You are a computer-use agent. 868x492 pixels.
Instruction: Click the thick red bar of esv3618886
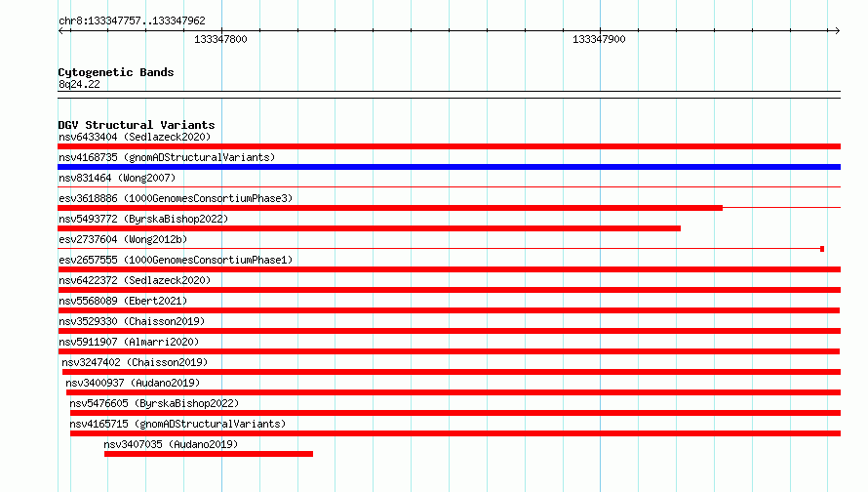coord(390,208)
